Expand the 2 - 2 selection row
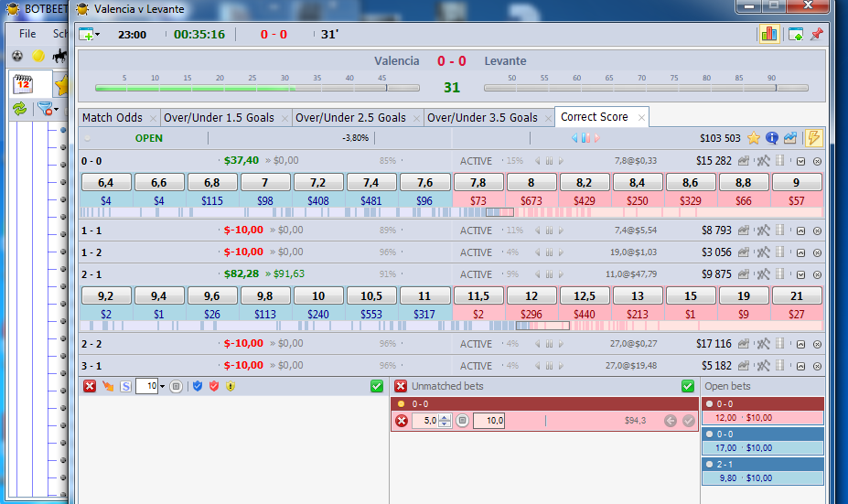Screen dimensions: 848x504 point(801,344)
